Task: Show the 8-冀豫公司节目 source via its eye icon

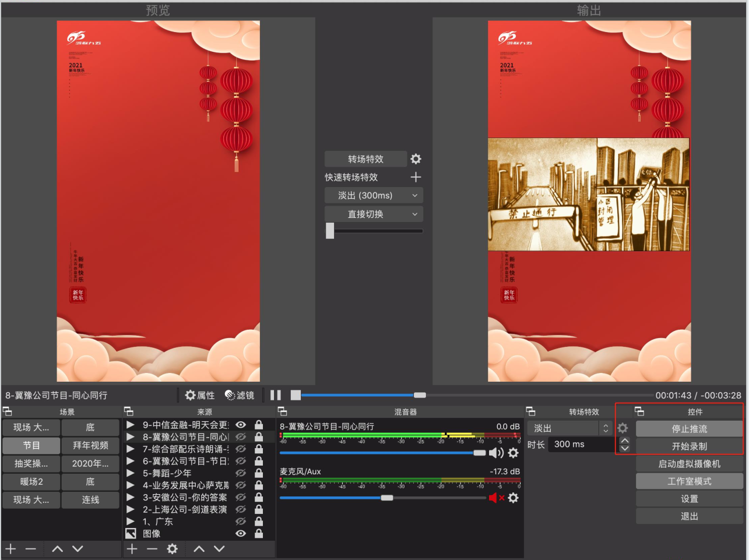Action: pyautogui.click(x=241, y=437)
